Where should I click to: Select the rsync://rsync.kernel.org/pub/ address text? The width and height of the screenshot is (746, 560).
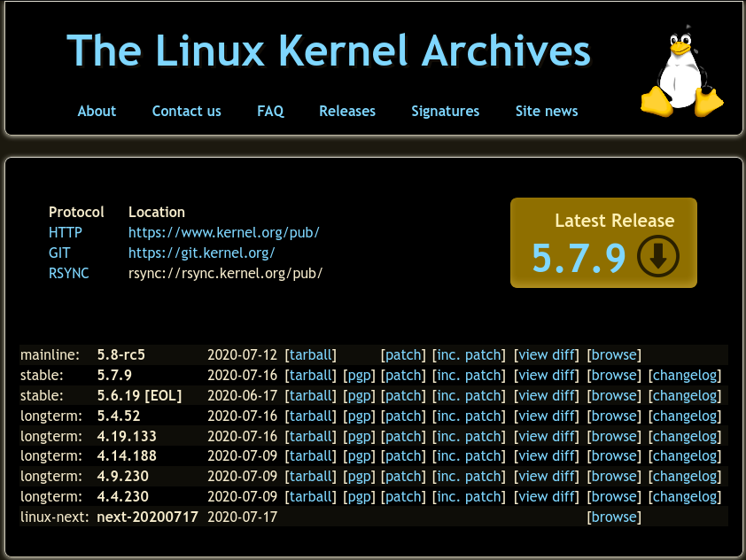coord(226,273)
